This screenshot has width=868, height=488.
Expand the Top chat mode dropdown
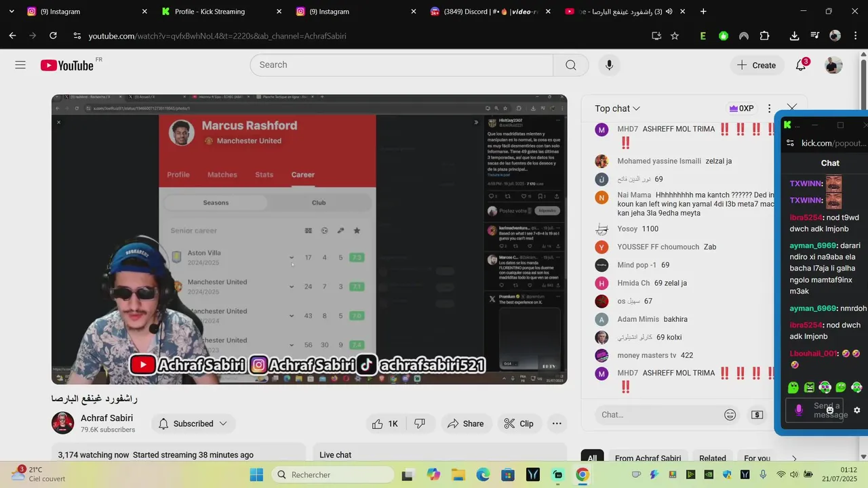[x=618, y=108]
